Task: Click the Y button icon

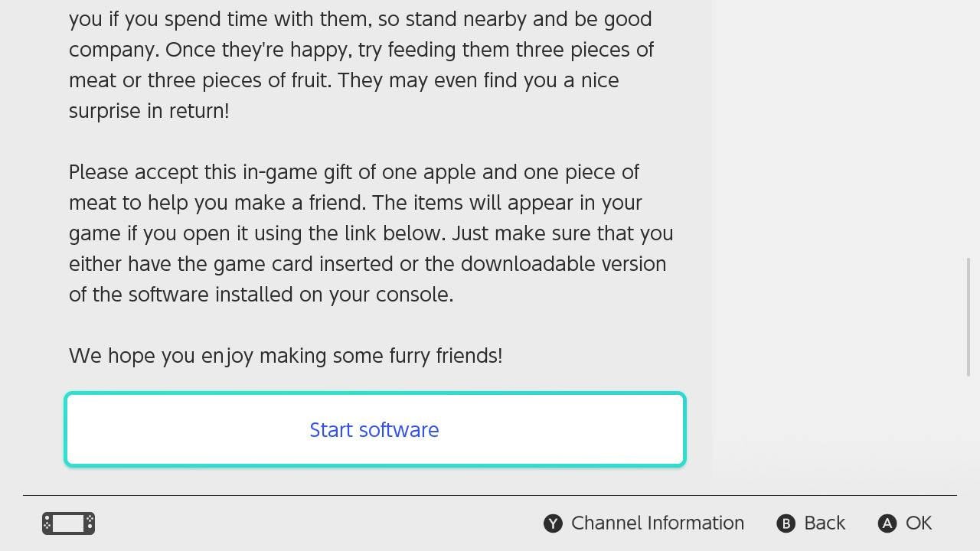Action: (553, 523)
